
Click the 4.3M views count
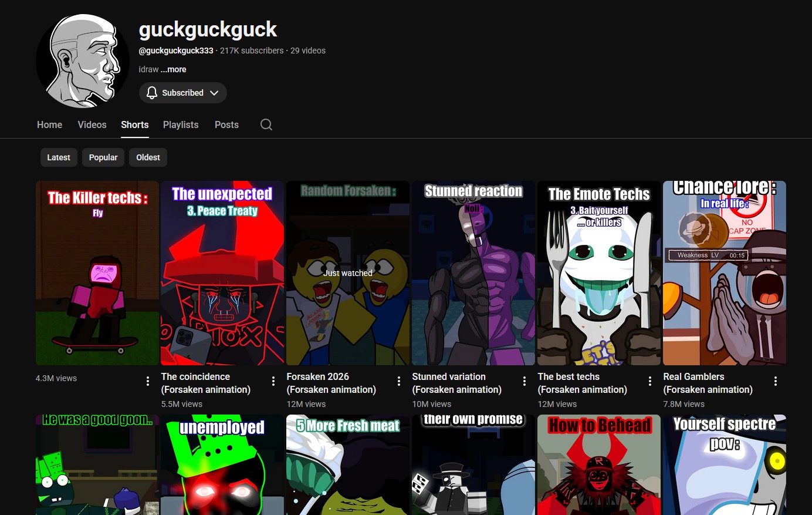pos(56,378)
